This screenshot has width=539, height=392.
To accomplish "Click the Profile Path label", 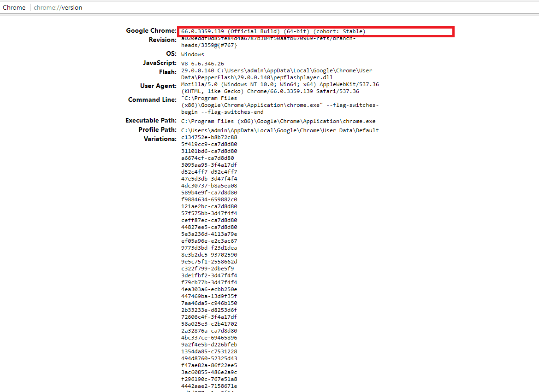I will click(157, 129).
